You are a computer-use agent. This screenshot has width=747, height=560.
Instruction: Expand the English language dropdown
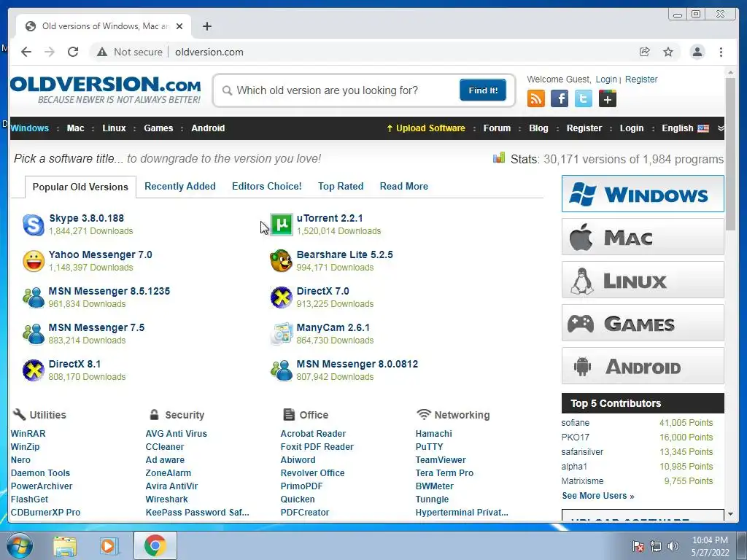[x=685, y=128]
